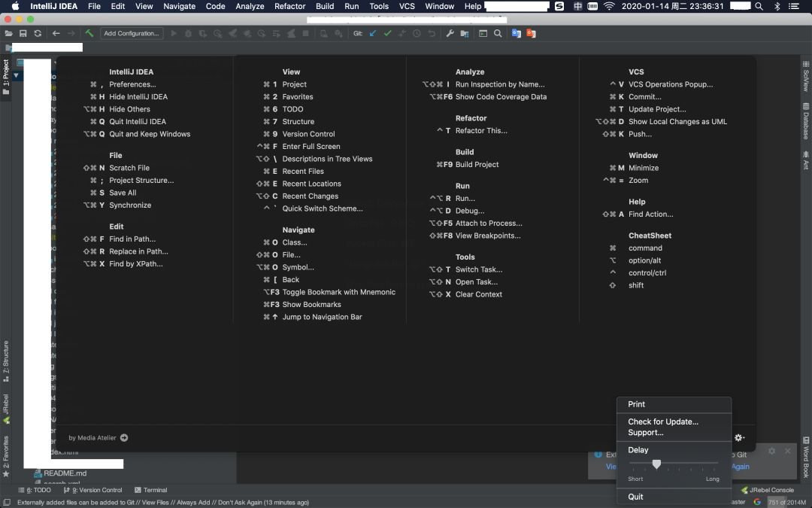
Task: Navigate back with the left arrow icon
Action: click(x=56, y=33)
